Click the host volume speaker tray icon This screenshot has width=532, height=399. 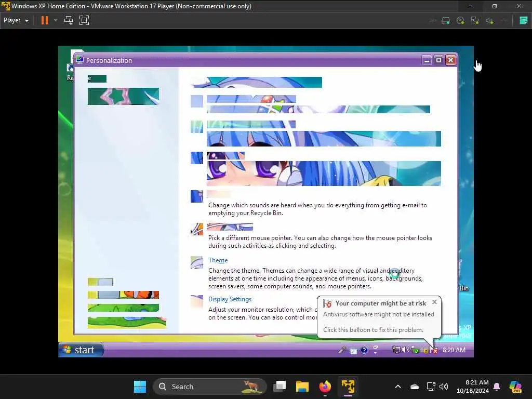click(444, 387)
